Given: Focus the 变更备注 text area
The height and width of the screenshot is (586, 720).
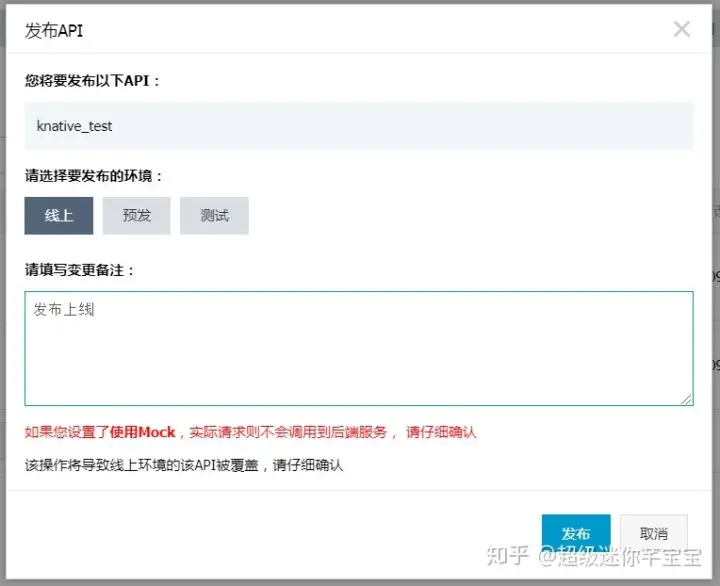Looking at the screenshot, I should pyautogui.click(x=359, y=349).
